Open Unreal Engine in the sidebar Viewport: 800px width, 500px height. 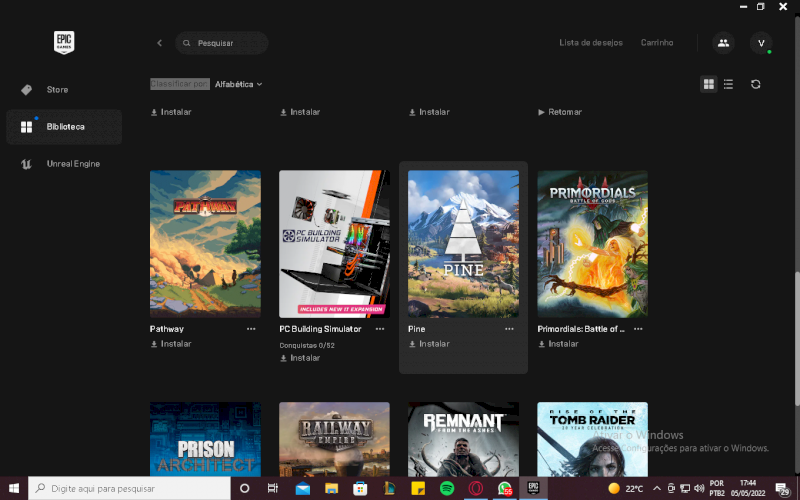[64, 164]
